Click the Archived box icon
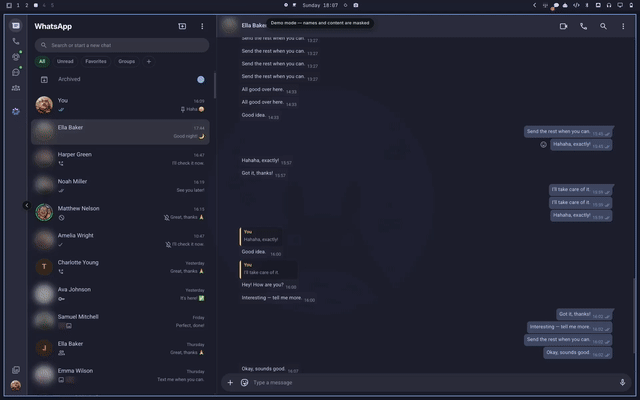 point(44,80)
